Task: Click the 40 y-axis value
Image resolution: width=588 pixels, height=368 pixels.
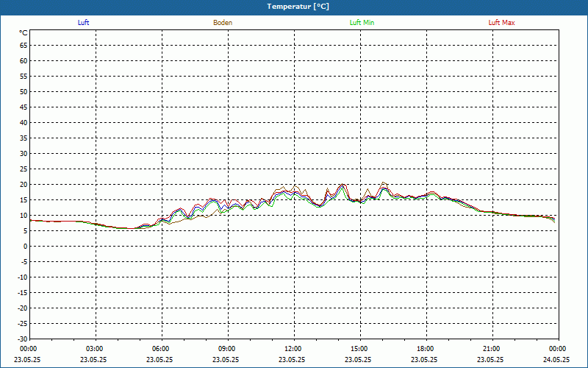Action: click(24, 122)
